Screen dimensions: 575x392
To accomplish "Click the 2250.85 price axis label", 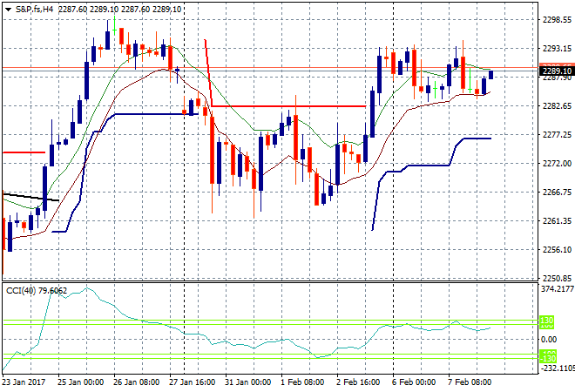I will (557, 279).
